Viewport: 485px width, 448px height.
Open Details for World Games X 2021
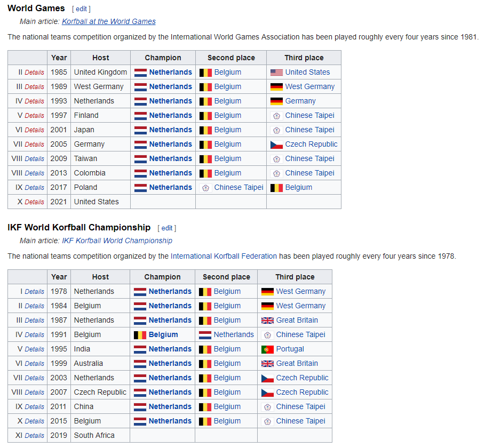(x=34, y=202)
